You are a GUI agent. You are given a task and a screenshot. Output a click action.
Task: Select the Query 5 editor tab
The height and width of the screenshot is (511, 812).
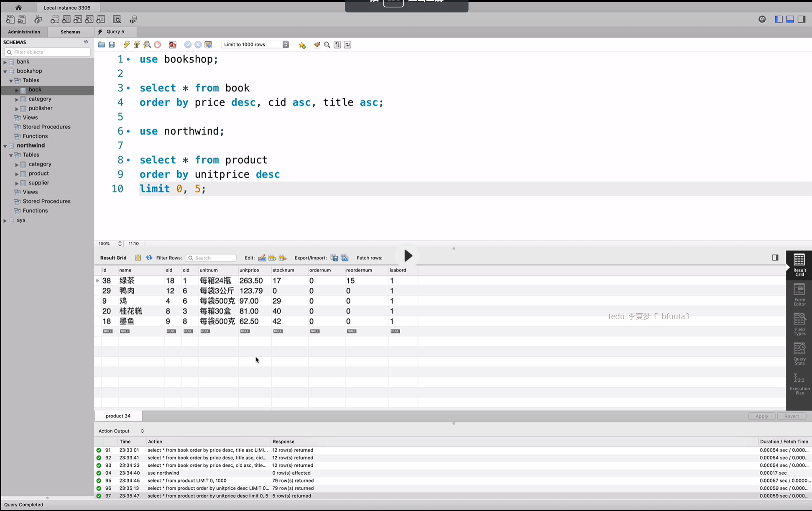(x=115, y=32)
